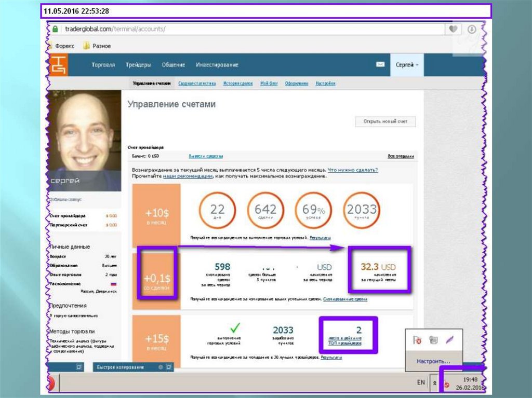Click the Открыть новый счет button
The width and height of the screenshot is (532, 398).
point(385,121)
